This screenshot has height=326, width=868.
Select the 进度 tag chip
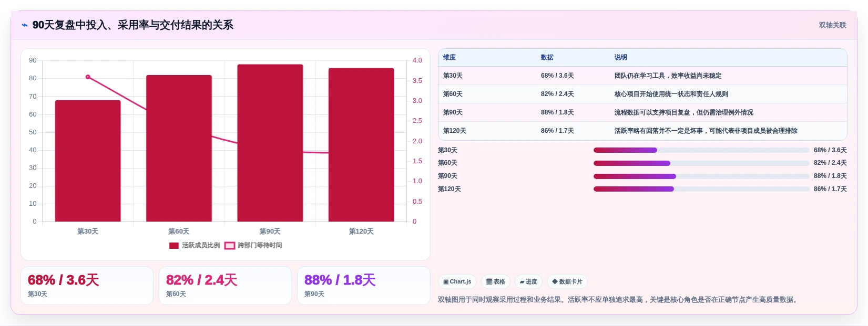(x=528, y=282)
